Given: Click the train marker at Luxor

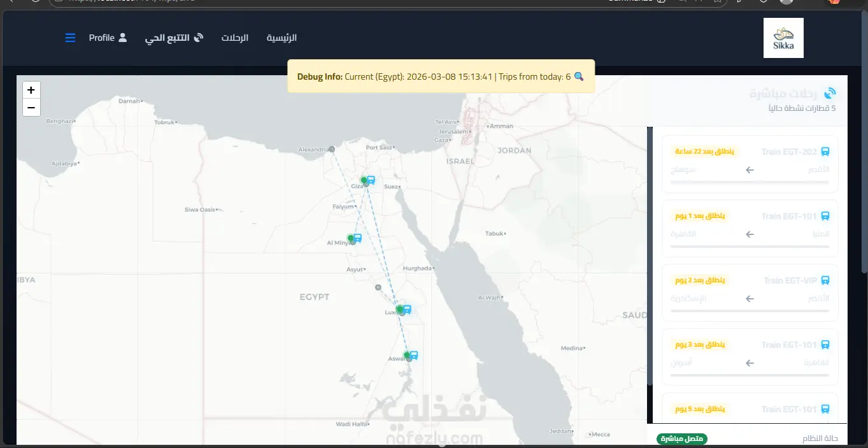Looking at the screenshot, I should click(x=407, y=310).
